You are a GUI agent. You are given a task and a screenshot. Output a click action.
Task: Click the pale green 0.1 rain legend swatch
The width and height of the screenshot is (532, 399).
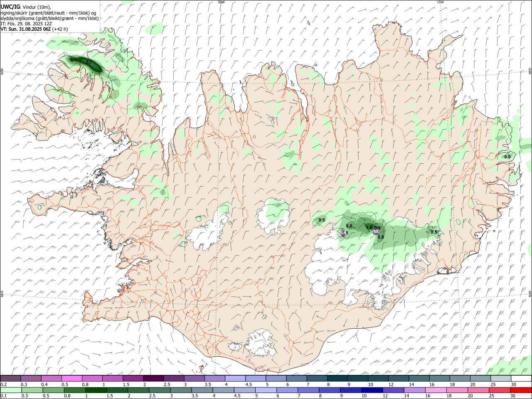tap(10, 390)
